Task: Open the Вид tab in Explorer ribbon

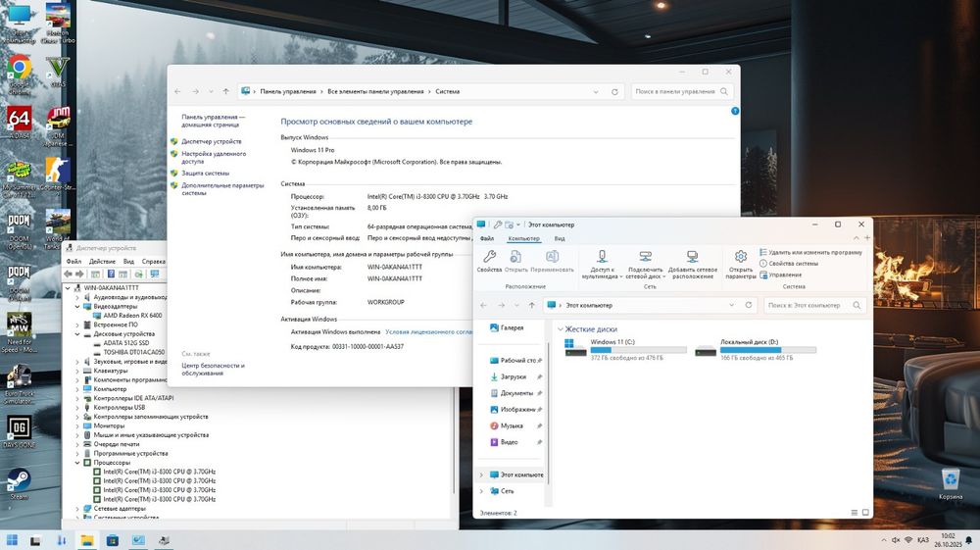Action: (x=560, y=238)
